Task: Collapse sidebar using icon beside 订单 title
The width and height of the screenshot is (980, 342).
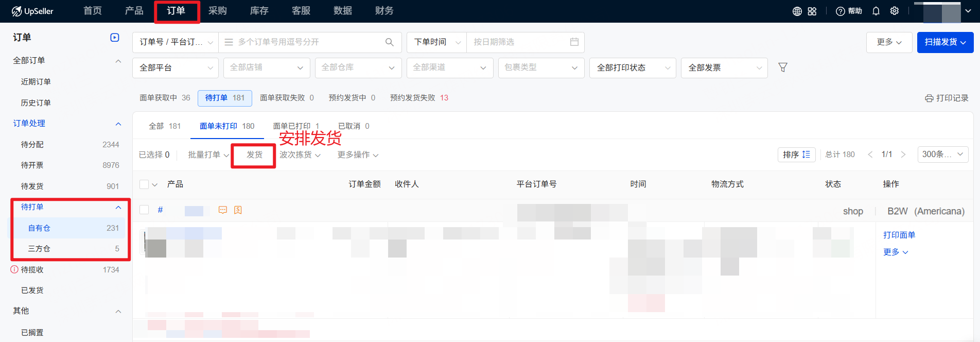Action: tap(115, 38)
